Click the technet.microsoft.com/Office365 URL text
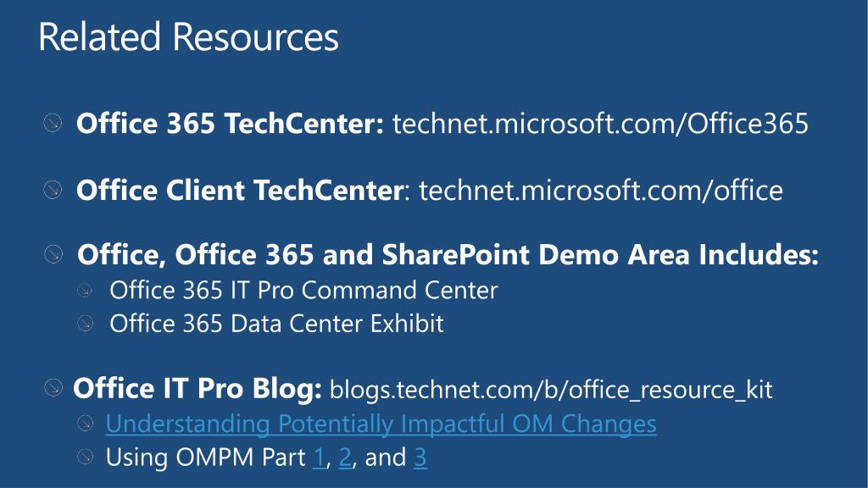 [x=601, y=123]
